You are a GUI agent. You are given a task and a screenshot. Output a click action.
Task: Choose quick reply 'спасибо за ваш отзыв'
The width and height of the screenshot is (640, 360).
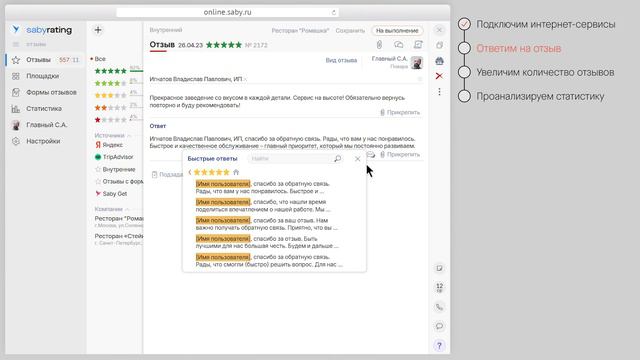267,224
